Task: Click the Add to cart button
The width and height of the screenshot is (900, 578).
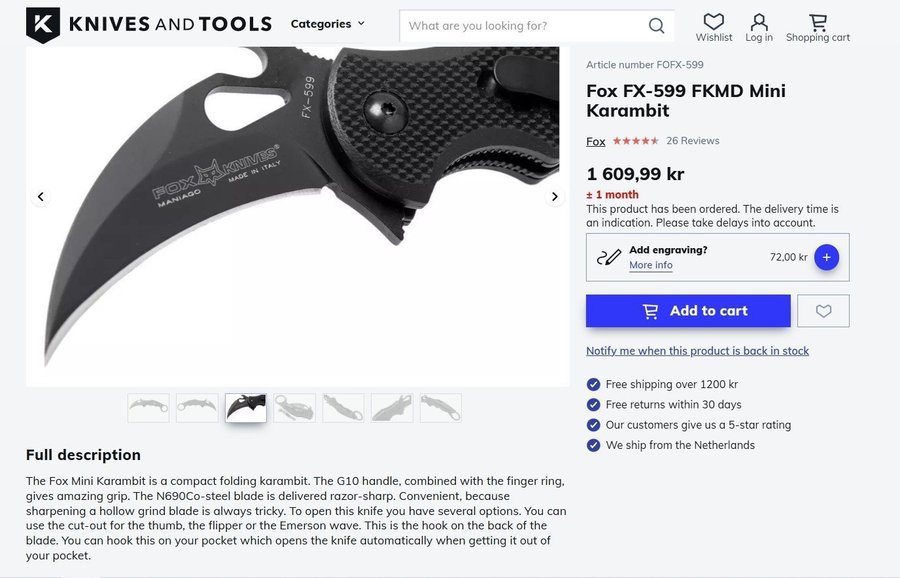Action: [x=688, y=311]
